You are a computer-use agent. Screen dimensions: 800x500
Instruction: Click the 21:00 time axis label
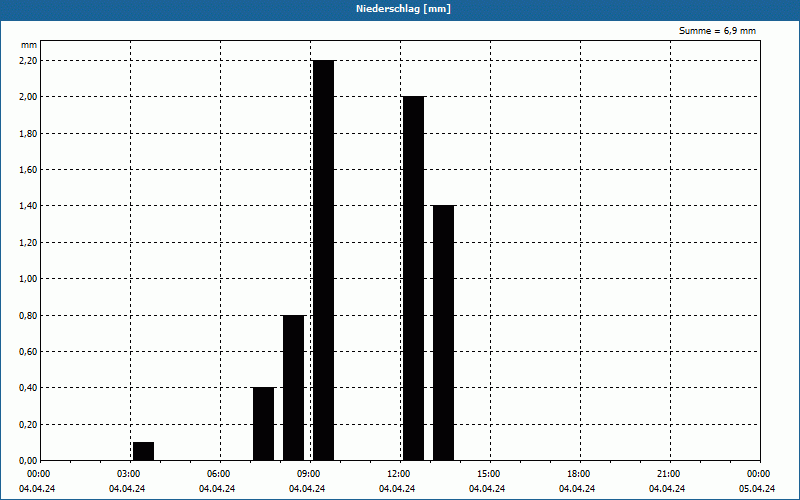(668, 474)
